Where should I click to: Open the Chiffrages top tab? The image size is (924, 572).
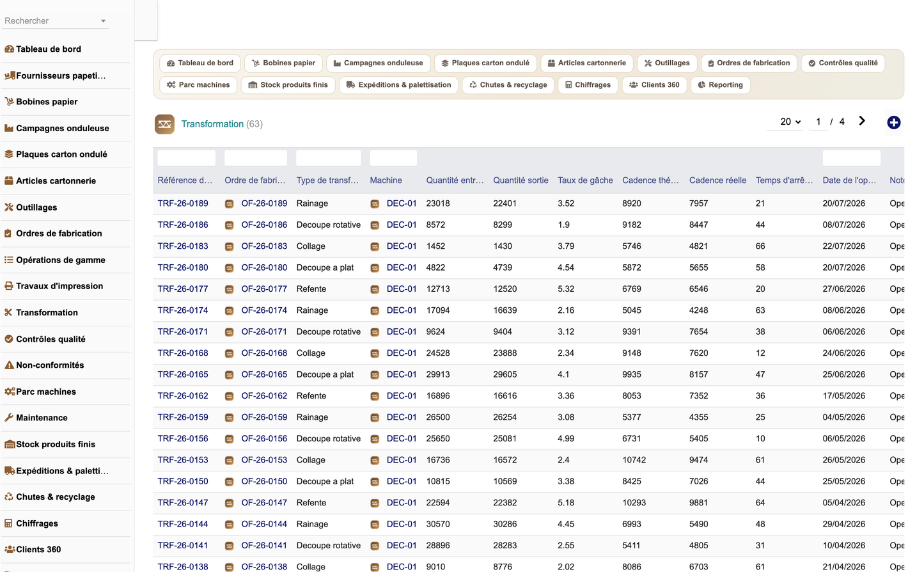coord(588,85)
